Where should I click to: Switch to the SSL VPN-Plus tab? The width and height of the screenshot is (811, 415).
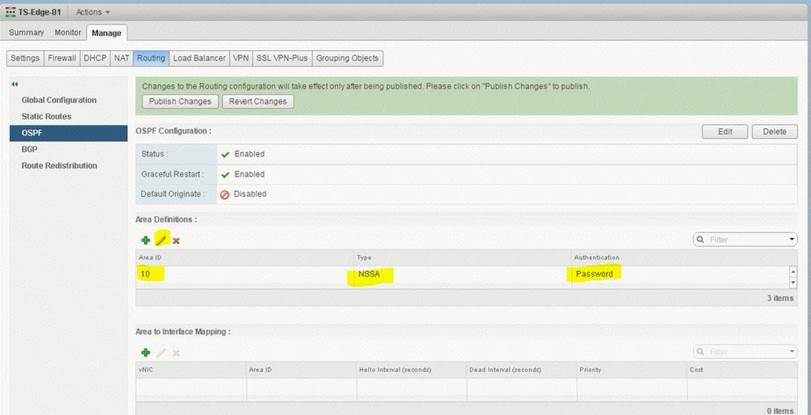(x=283, y=58)
